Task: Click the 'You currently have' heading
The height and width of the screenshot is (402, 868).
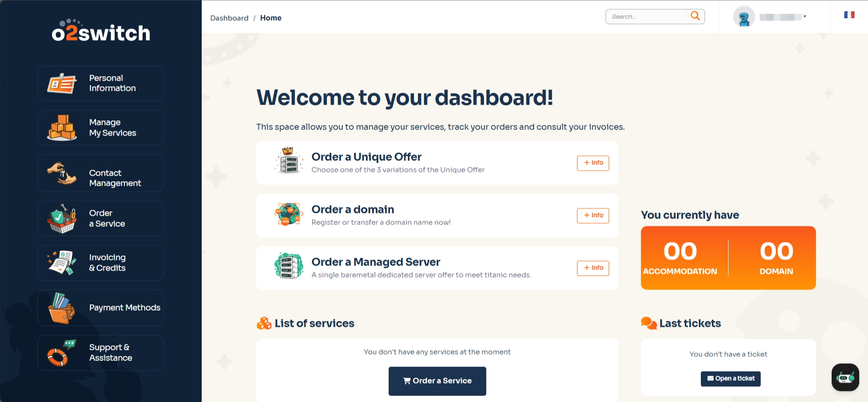Action: [690, 215]
